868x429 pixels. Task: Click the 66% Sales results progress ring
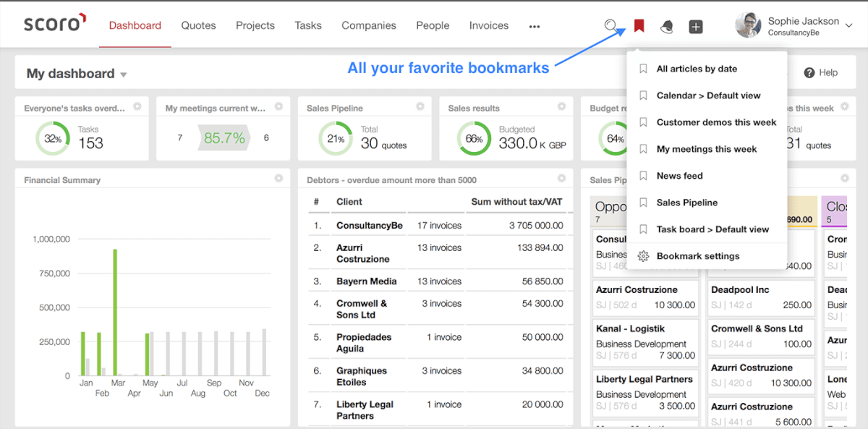(474, 139)
